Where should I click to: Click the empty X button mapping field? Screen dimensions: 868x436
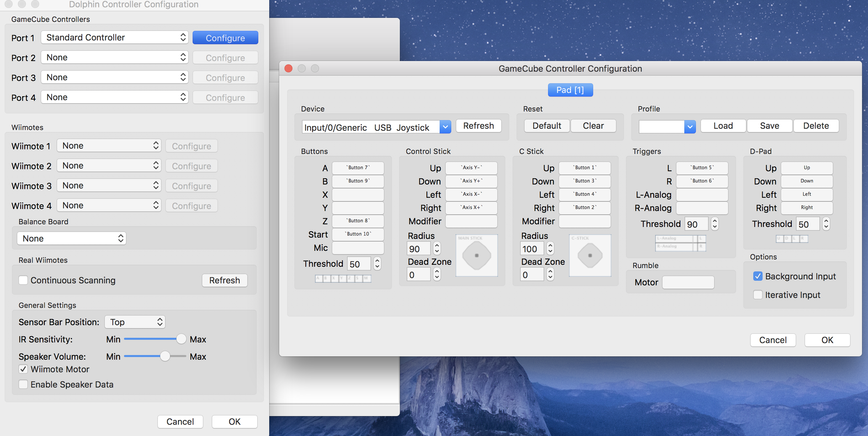point(358,194)
